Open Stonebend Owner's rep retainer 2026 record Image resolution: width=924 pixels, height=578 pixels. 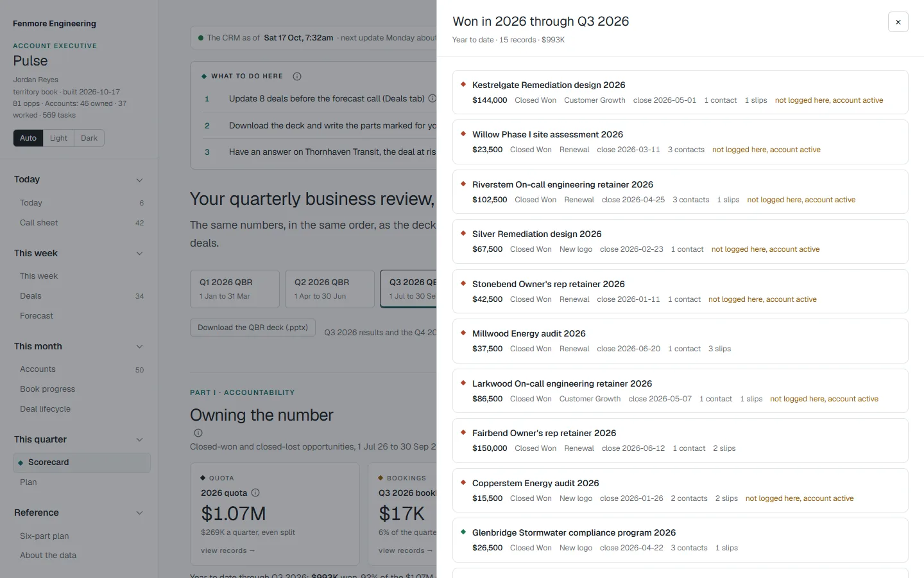tap(680, 292)
